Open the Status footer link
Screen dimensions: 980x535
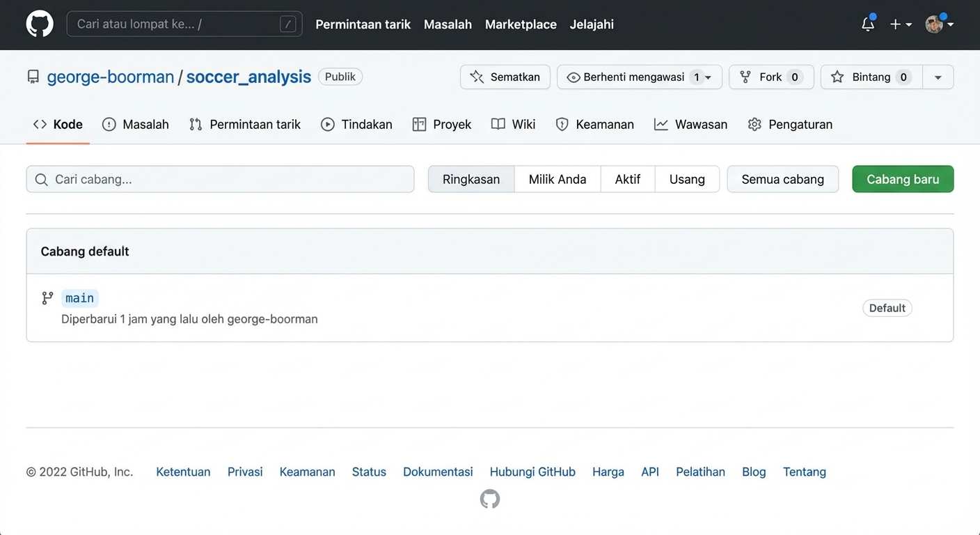pos(369,472)
